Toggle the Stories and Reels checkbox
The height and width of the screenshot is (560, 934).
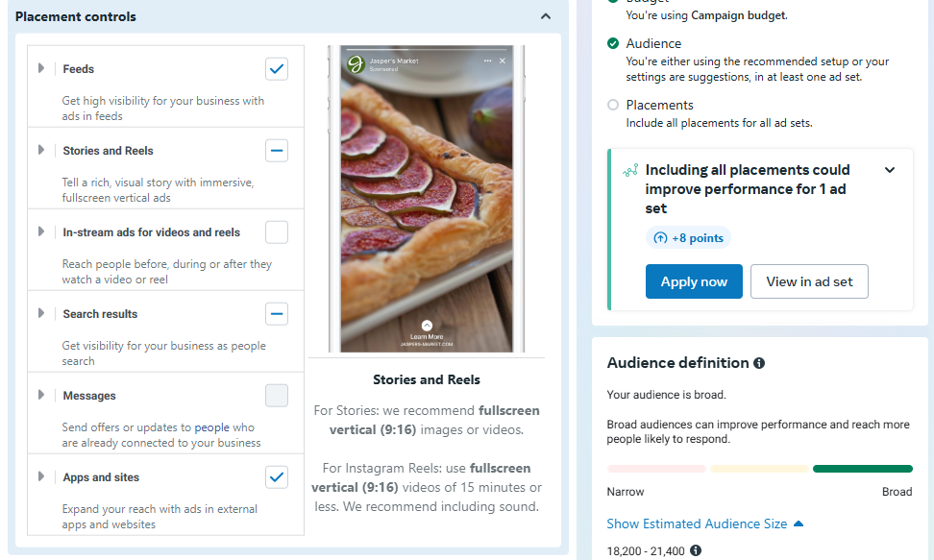click(x=277, y=151)
